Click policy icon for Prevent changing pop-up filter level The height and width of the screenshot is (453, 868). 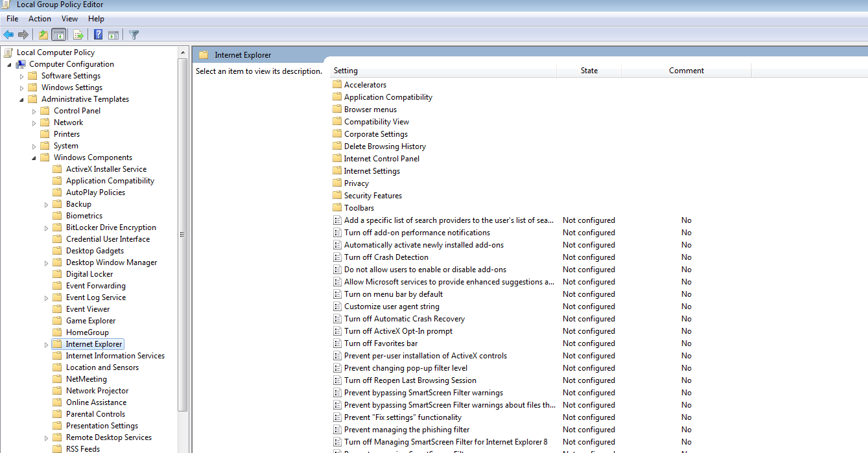point(337,368)
